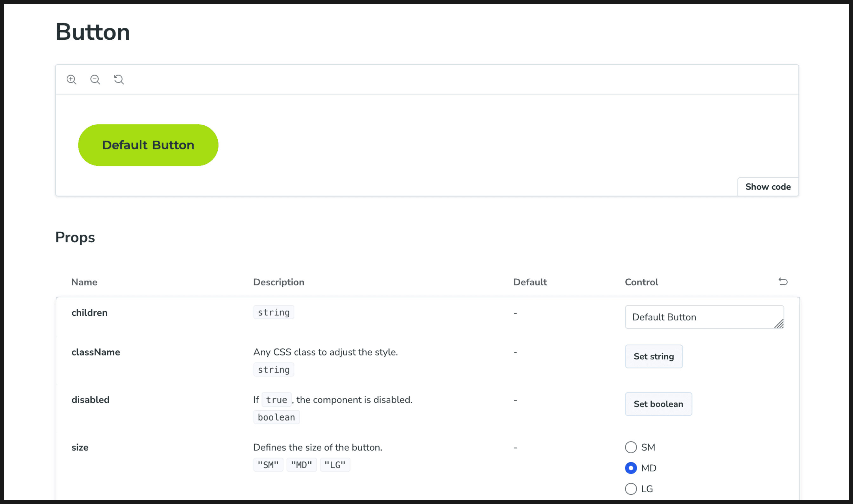
Task: Click the true code snippet in disabled description
Action: pos(276,400)
